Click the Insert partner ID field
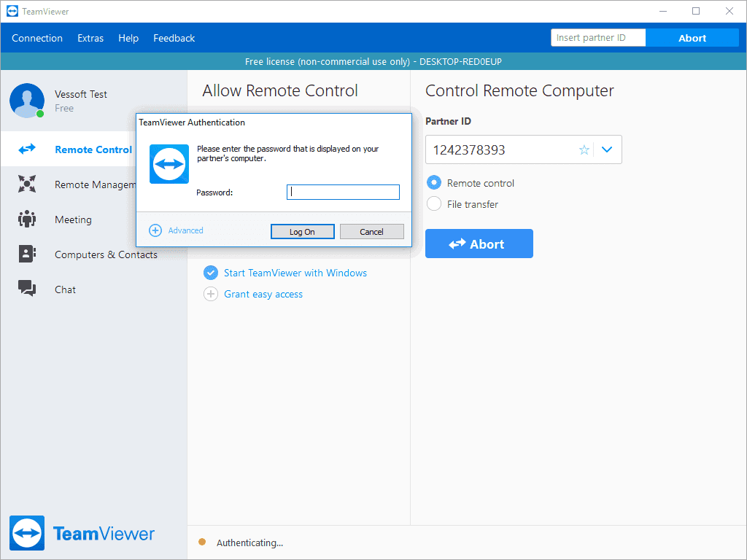This screenshot has height=560, width=747. (x=598, y=38)
